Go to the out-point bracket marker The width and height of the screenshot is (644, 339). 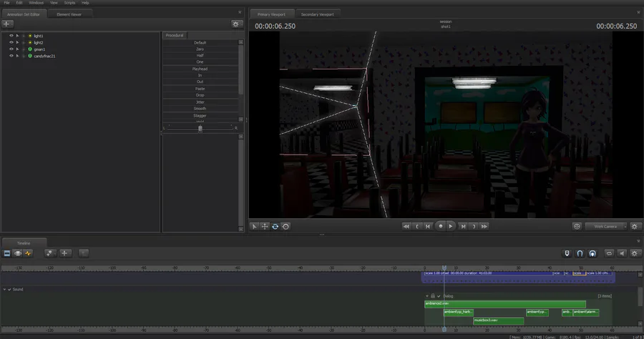click(474, 227)
